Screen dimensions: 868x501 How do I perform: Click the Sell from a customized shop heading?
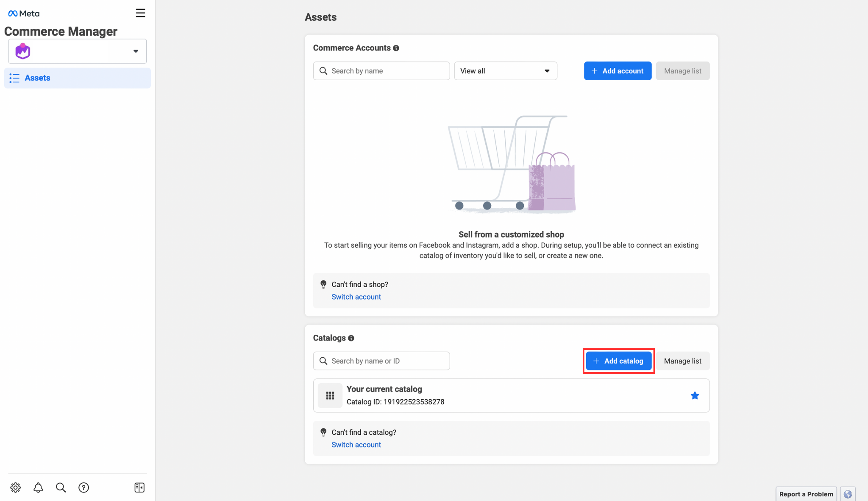pos(511,235)
